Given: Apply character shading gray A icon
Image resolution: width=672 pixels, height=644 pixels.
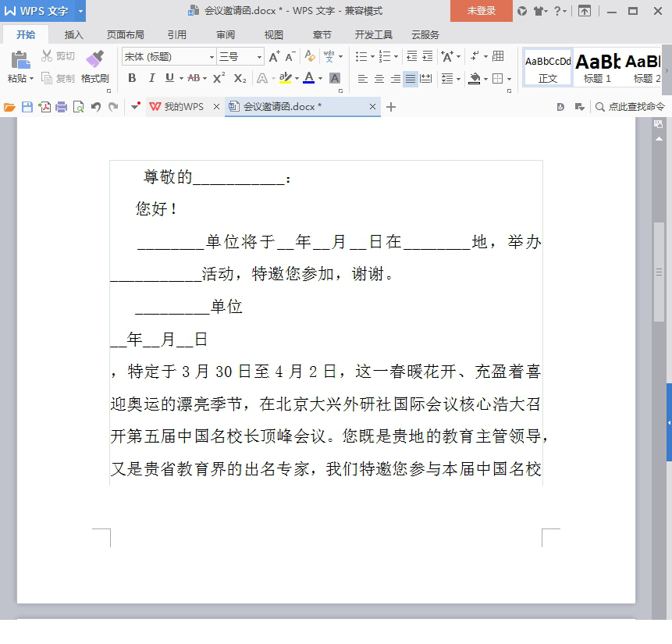Looking at the screenshot, I should coord(335,78).
